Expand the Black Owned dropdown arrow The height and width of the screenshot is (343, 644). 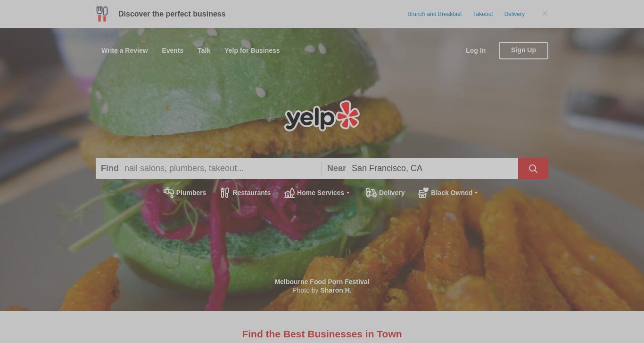point(476,193)
